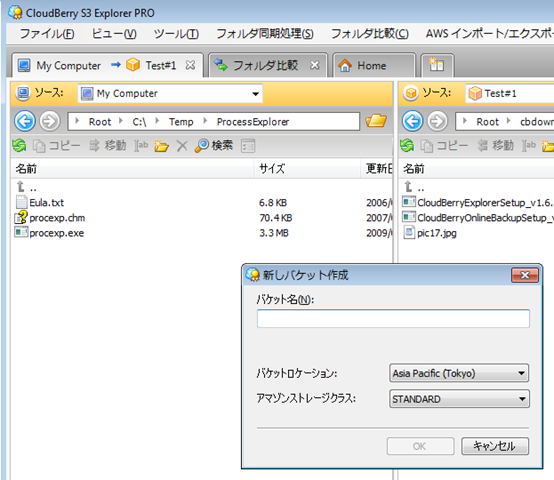Click C:\ in the left path bar
The image size is (554, 480).
(139, 122)
